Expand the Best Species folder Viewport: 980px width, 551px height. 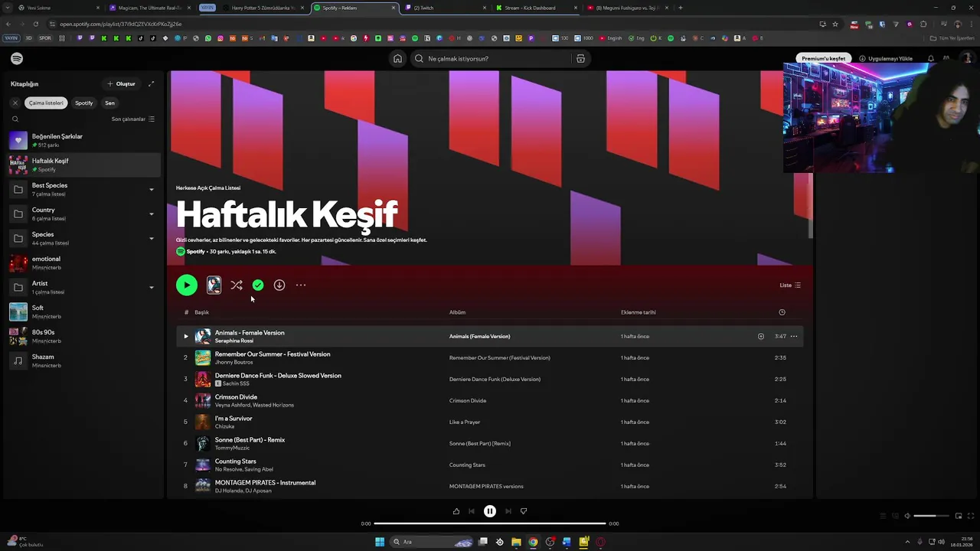[x=151, y=189]
